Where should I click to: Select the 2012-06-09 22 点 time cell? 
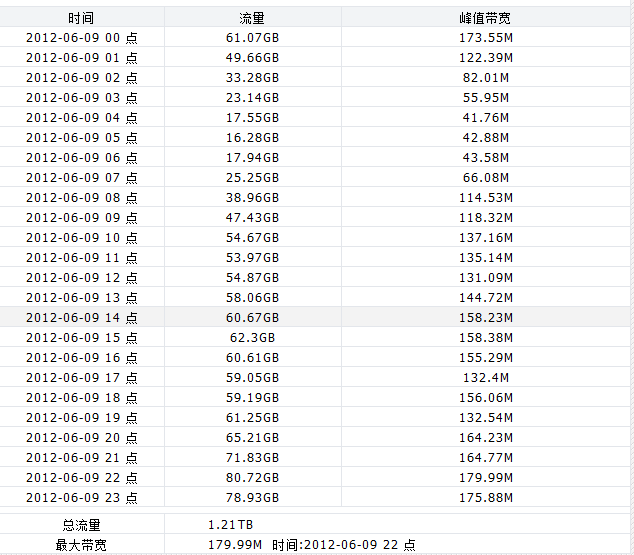pos(82,478)
